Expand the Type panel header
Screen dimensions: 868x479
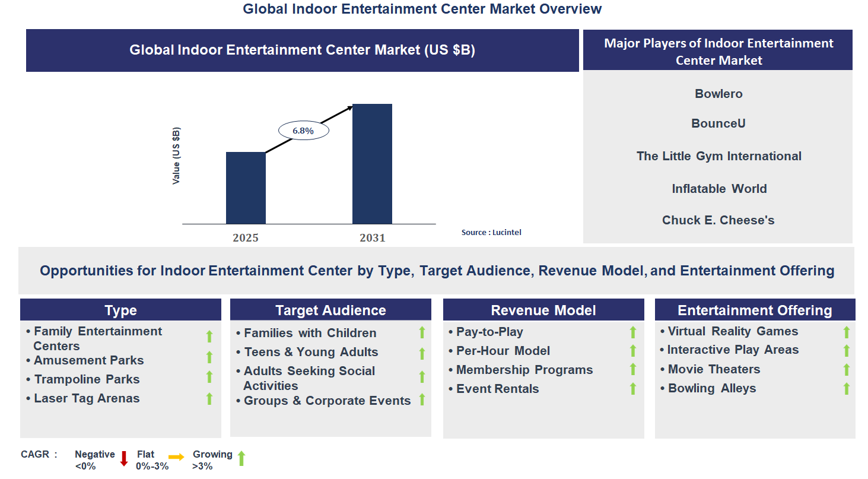(x=121, y=310)
